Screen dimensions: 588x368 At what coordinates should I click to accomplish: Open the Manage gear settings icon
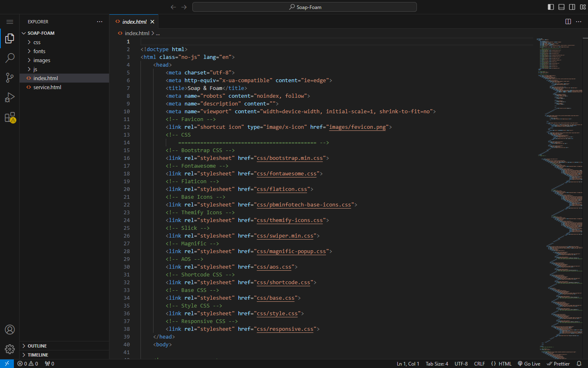(10, 349)
